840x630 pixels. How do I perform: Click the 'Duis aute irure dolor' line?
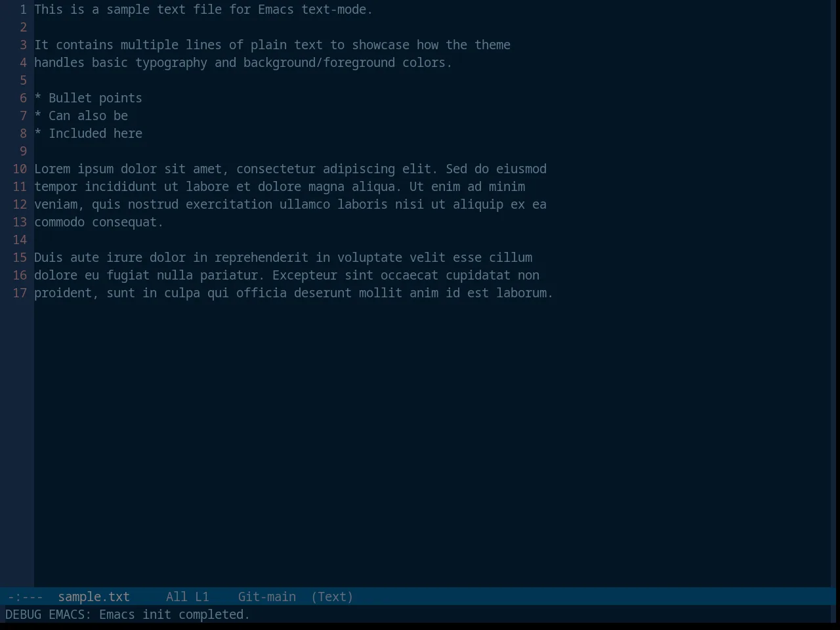[x=283, y=257]
